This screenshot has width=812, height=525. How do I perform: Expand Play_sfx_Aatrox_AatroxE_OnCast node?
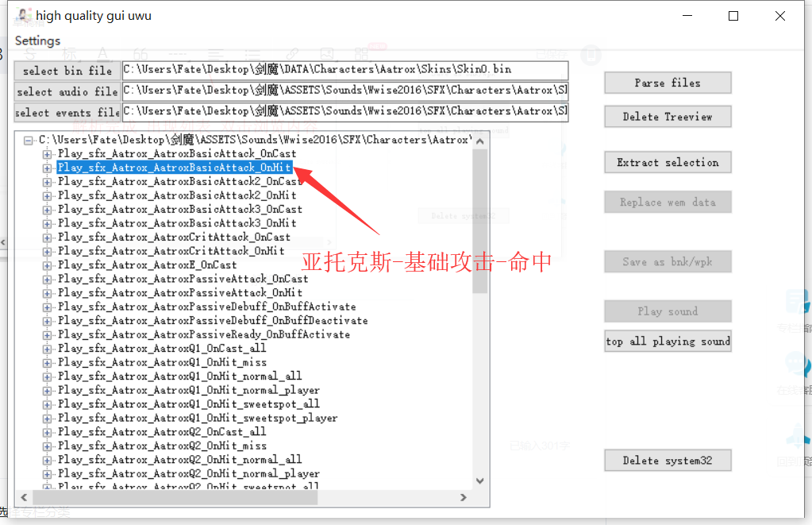pyautogui.click(x=47, y=265)
